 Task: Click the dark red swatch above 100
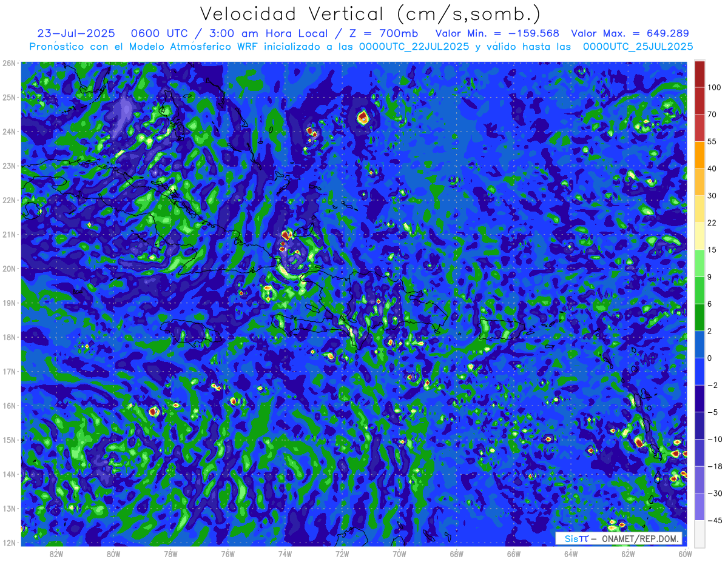pyautogui.click(x=699, y=74)
